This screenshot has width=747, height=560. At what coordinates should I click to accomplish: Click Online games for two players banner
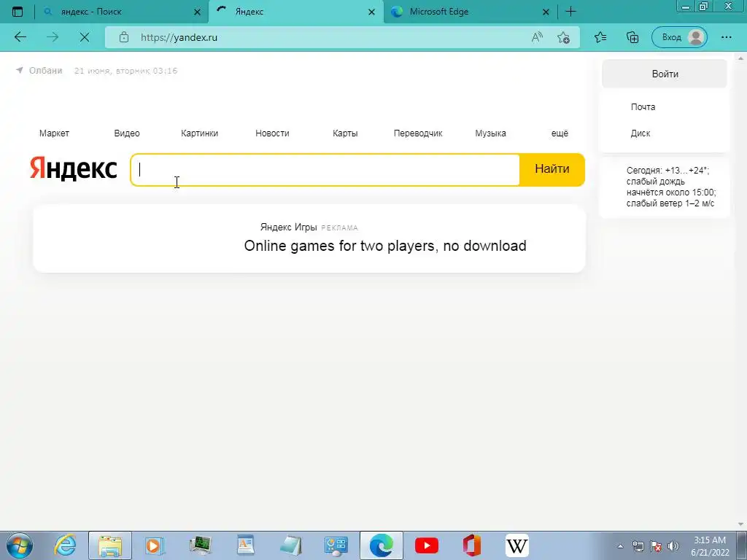point(385,246)
